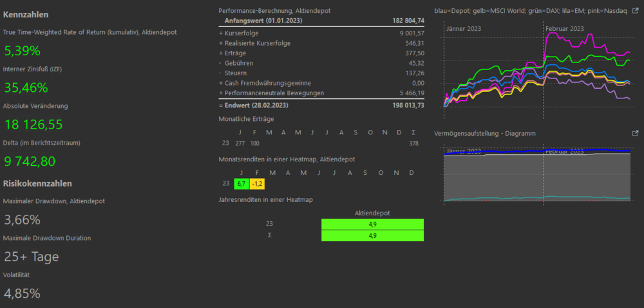Open benchmark chart in separate view icon

635,10
